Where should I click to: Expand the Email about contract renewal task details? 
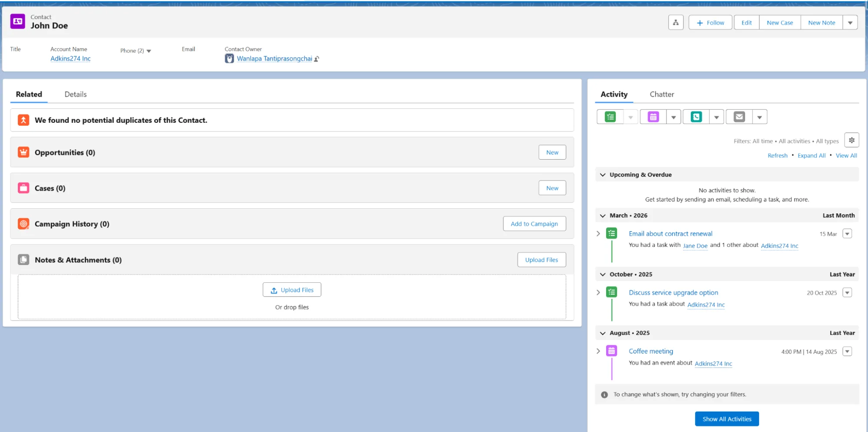(x=598, y=233)
